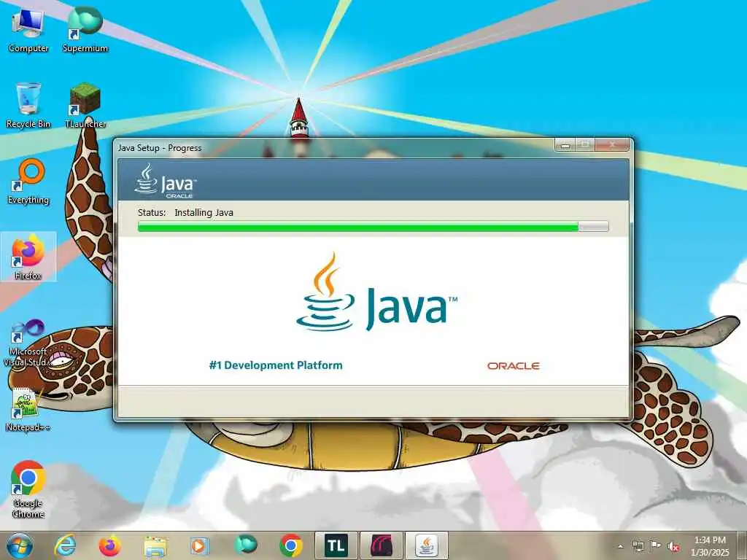747x560 pixels.
Task: Switch to the Java Setup taskbar button
Action: tap(426, 545)
